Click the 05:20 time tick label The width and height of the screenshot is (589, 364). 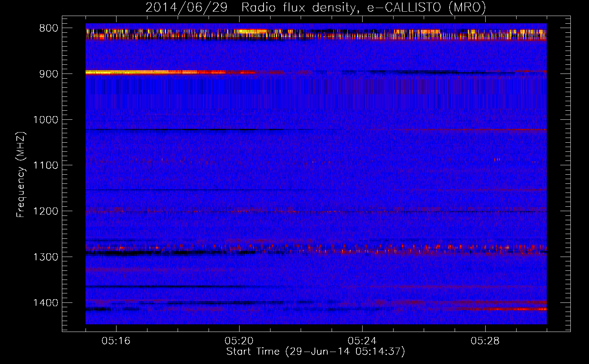pos(239,341)
